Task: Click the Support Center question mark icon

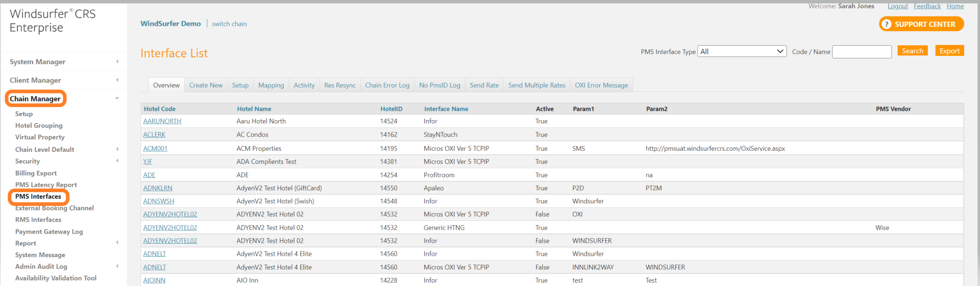Action: pos(887,24)
